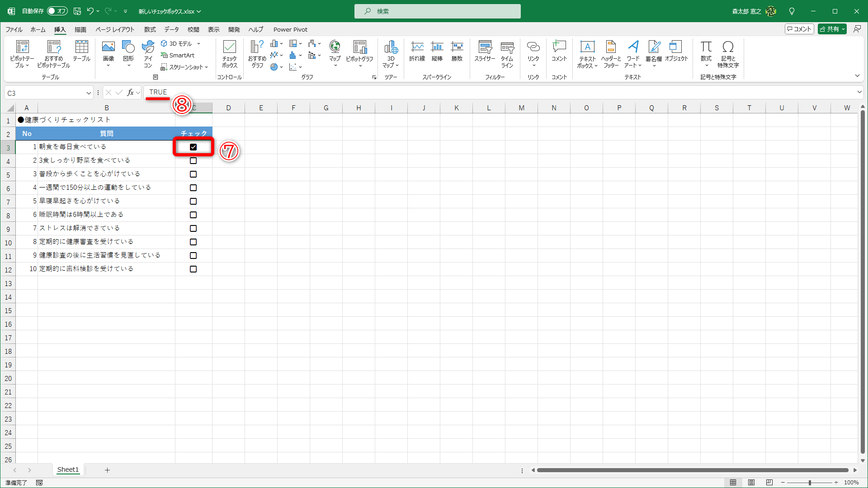Screen dimensions: 868x488
Task: Click the Share button
Action: click(x=830, y=29)
